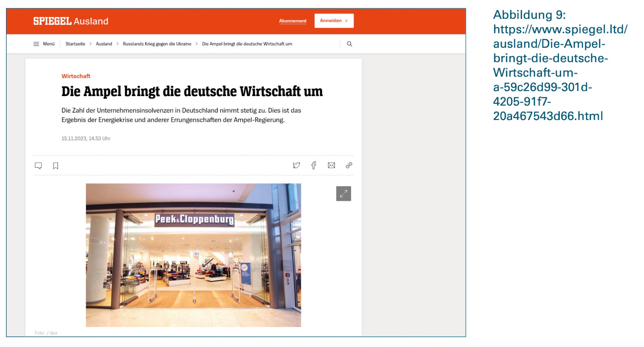Go to Ausland breadcrumb
Screen dimensions: 644x347
104,44
